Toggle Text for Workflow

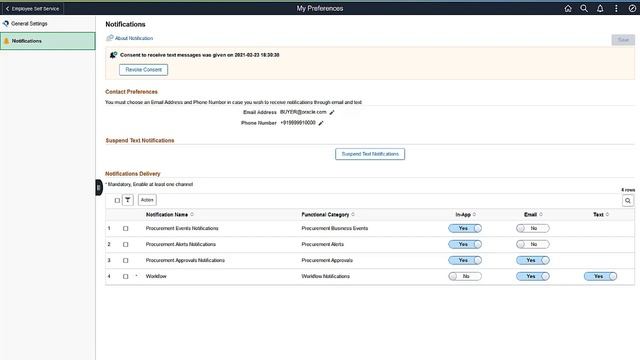tap(600, 276)
